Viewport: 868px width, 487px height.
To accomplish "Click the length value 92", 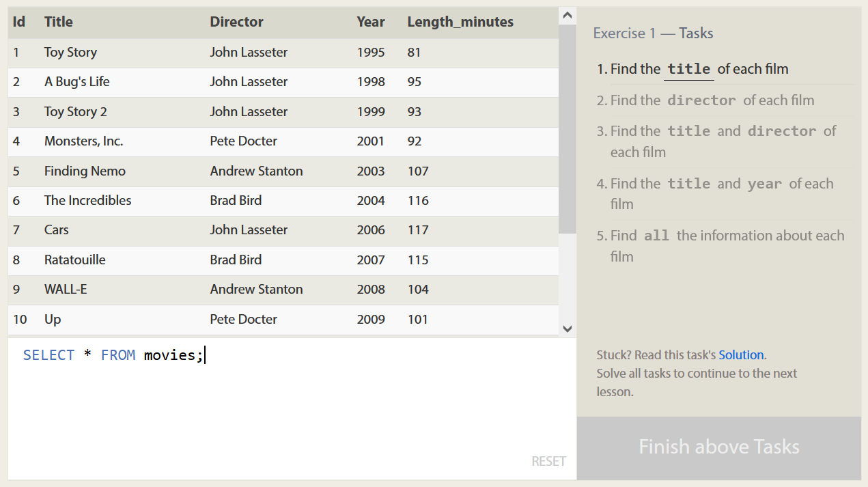I will pos(415,141).
